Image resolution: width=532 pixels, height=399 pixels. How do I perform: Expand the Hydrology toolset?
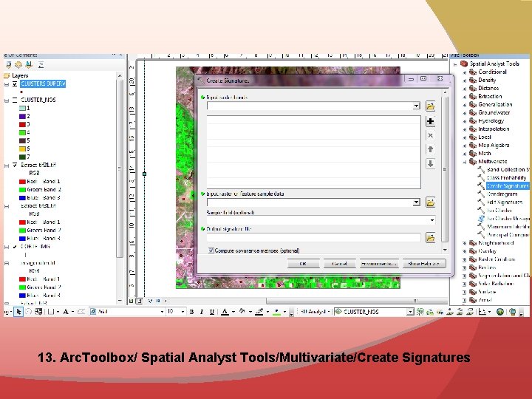click(465, 121)
